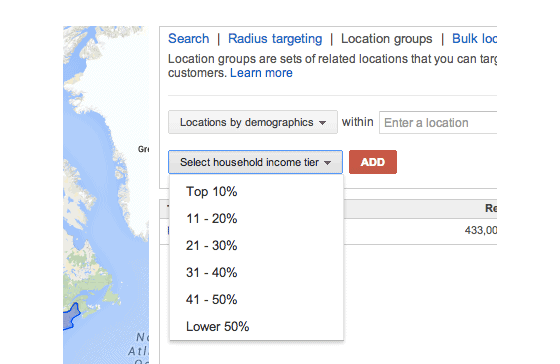Open the Bulk locations tab
This screenshot has height=364, width=560.
click(x=474, y=39)
